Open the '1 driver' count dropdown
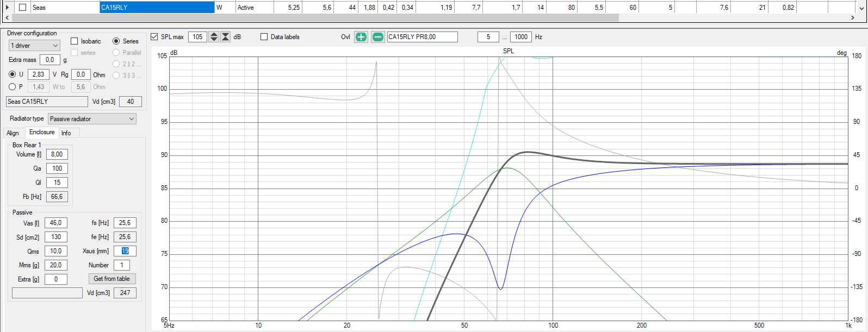Viewport: 868px width, 332px height. 34,46
